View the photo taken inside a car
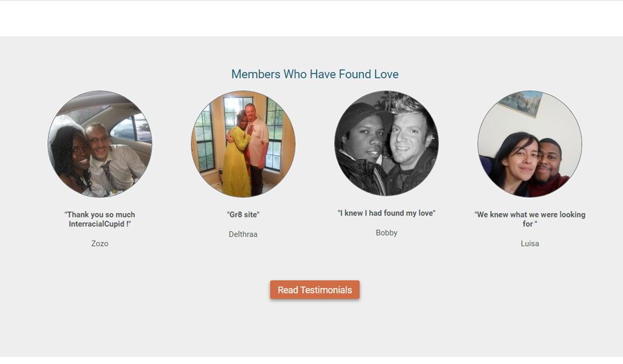 [x=100, y=143]
